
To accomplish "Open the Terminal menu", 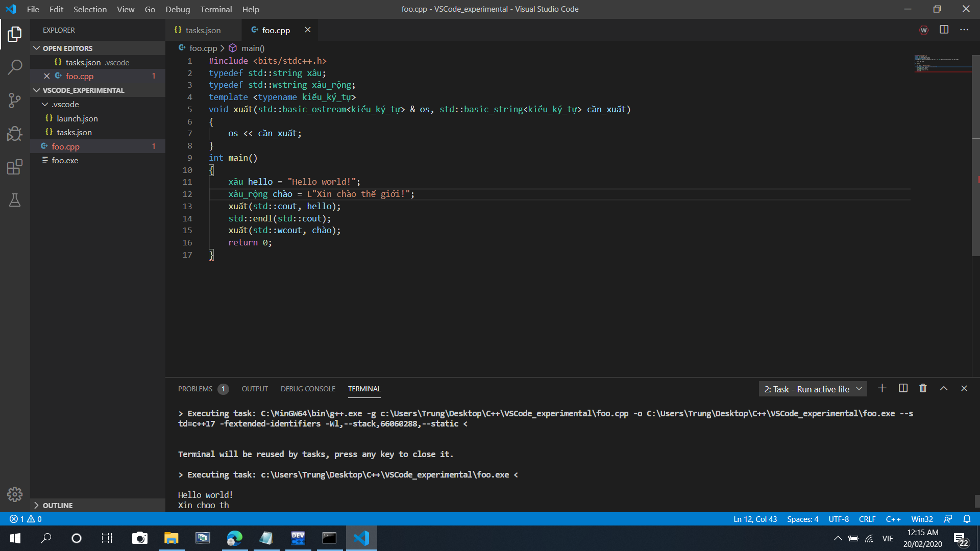I will coord(215,9).
